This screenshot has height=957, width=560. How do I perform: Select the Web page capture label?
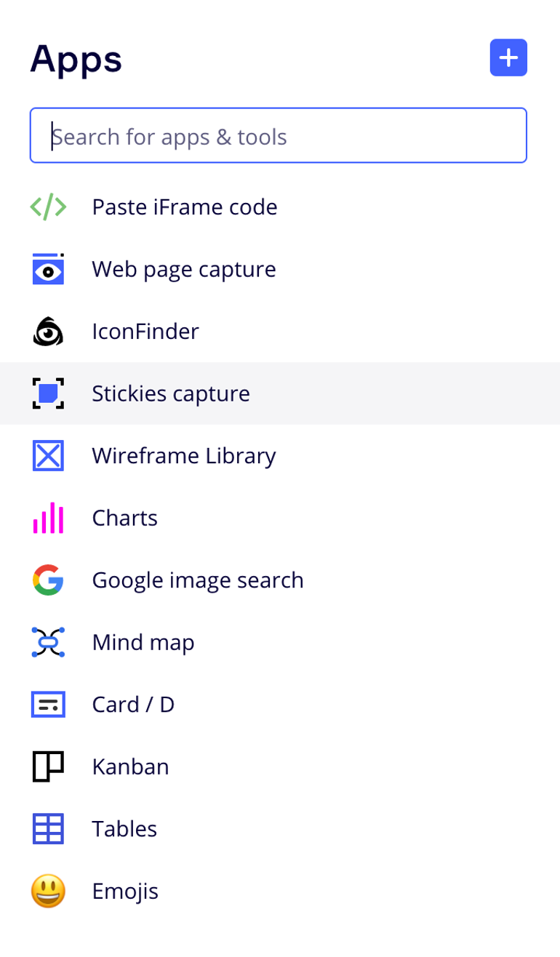pyautogui.click(x=184, y=269)
